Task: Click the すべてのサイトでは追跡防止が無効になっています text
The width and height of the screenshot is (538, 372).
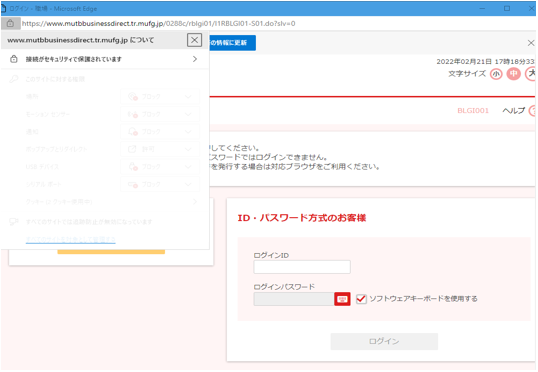Action: (89, 222)
